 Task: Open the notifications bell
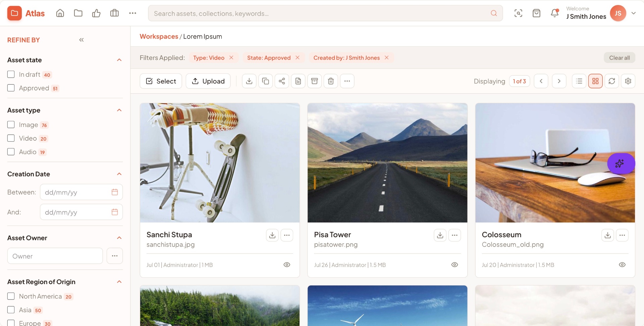[x=555, y=13]
